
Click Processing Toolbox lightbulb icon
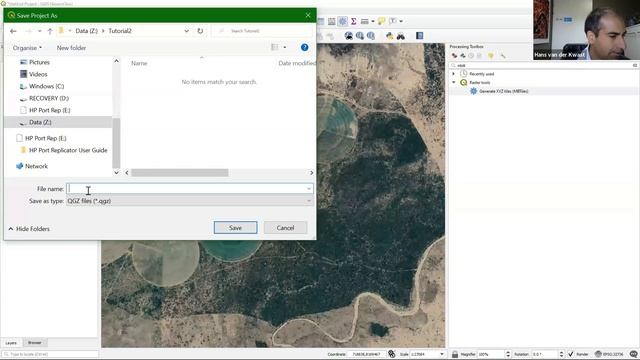pos(491,56)
